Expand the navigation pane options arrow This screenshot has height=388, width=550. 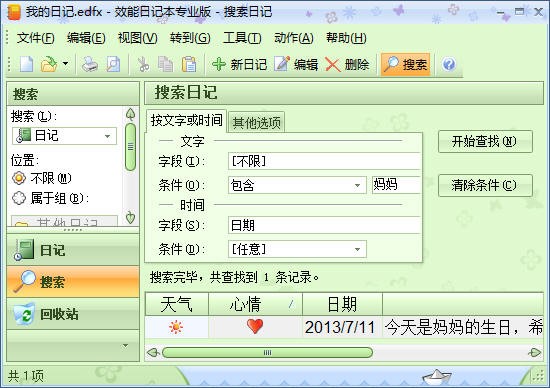125,346
